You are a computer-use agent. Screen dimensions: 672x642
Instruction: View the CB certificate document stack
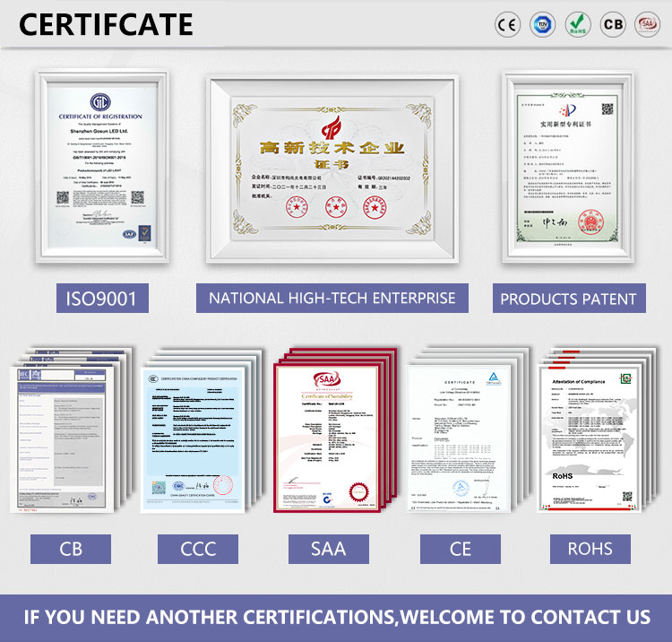pos(71,430)
